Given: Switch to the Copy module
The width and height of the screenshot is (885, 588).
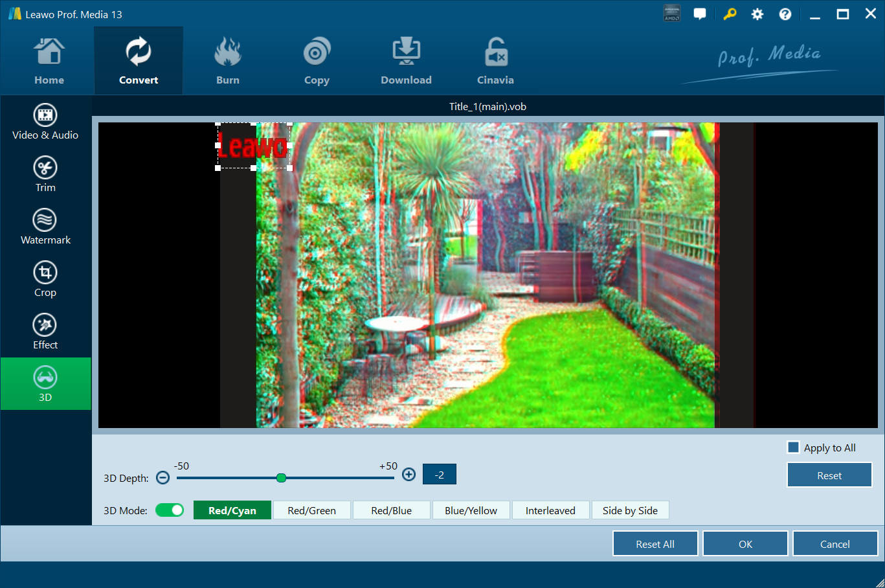Looking at the screenshot, I should (317, 62).
